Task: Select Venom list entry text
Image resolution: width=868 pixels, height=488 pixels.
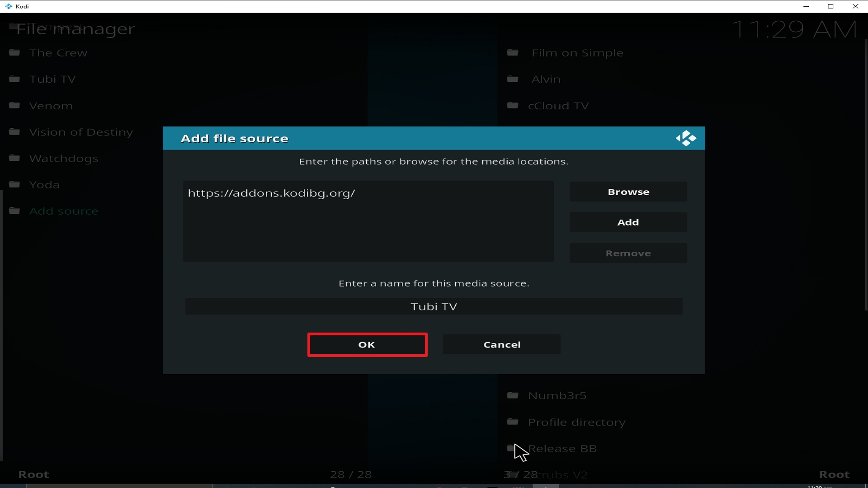Action: 51,106
